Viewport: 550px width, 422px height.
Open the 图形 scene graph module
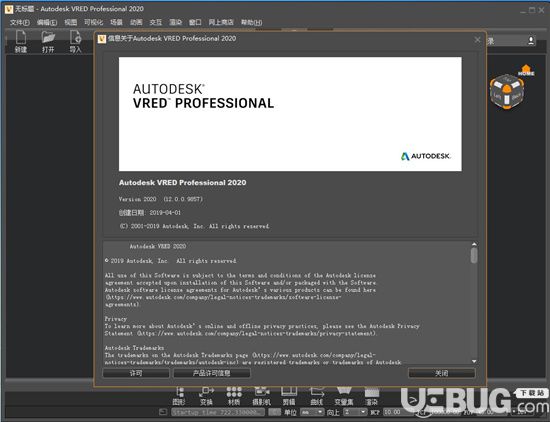pyautogui.click(x=179, y=396)
